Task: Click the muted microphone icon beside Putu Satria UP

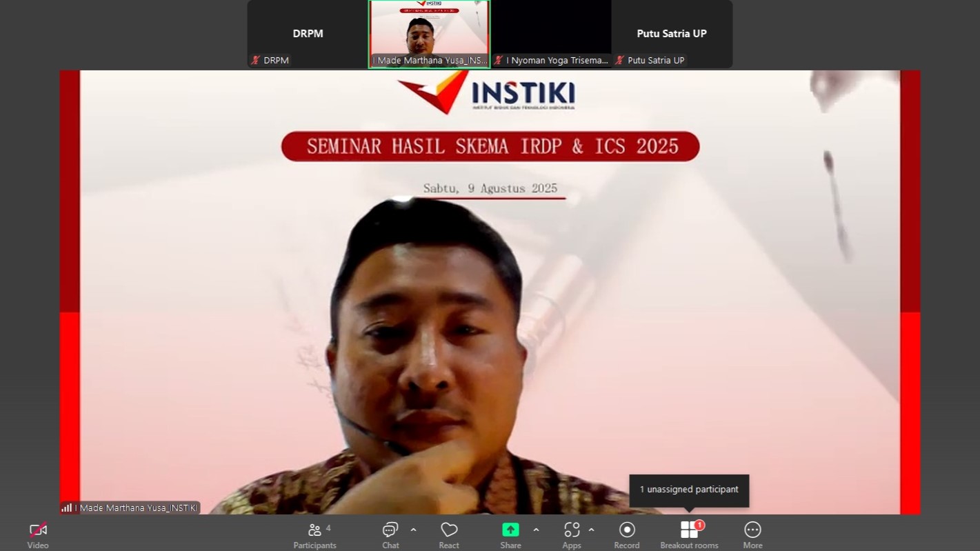Action: tap(619, 61)
